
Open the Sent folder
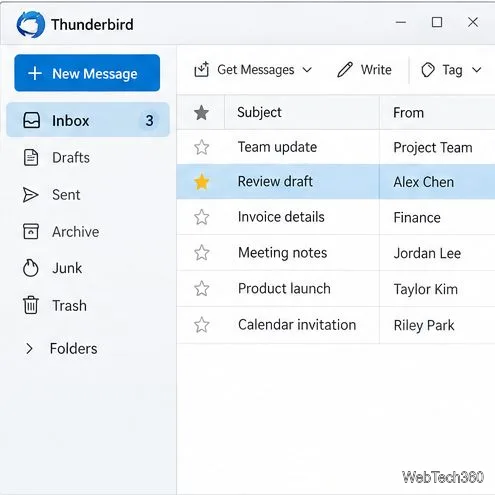[66, 195]
